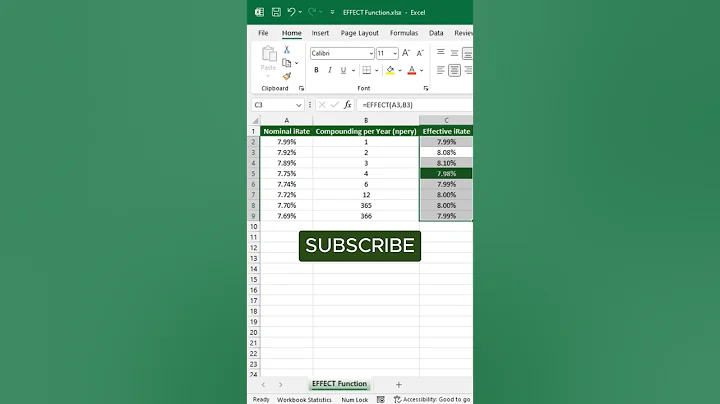Click the yellow Fill Color bucket
The width and height of the screenshot is (720, 404).
tap(390, 70)
